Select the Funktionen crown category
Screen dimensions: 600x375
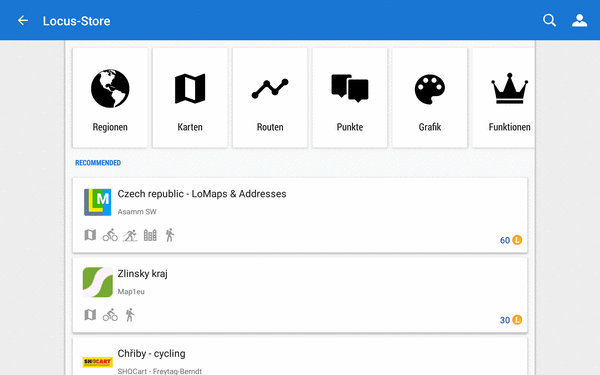point(504,98)
